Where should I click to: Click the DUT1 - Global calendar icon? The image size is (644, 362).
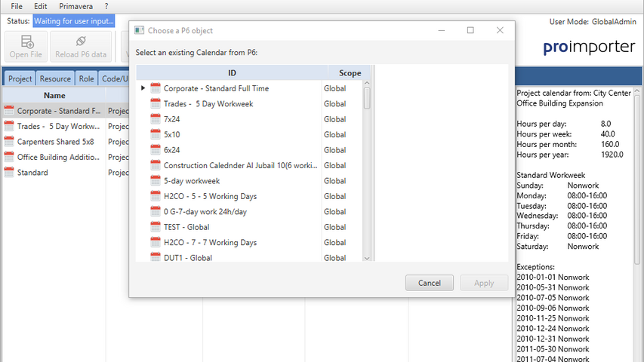[x=156, y=258]
